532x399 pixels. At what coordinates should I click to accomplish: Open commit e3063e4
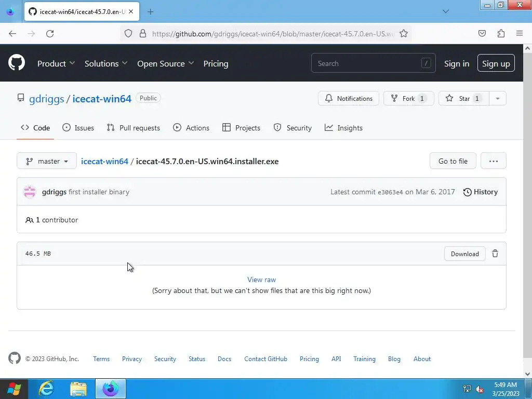click(390, 192)
